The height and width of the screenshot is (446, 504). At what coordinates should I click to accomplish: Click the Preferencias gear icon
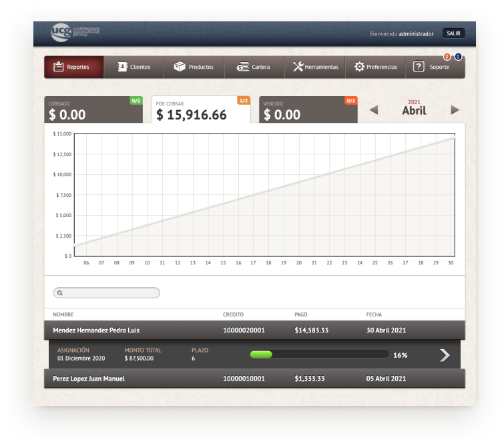tap(359, 67)
